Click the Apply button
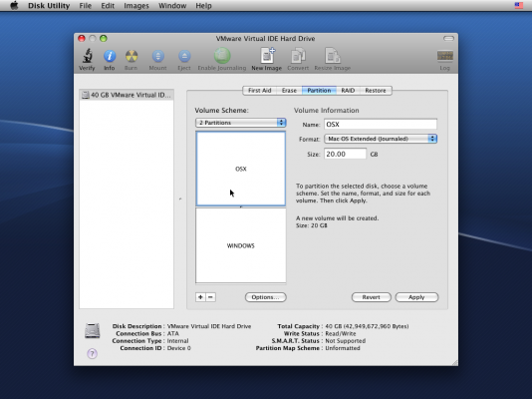 tap(416, 297)
